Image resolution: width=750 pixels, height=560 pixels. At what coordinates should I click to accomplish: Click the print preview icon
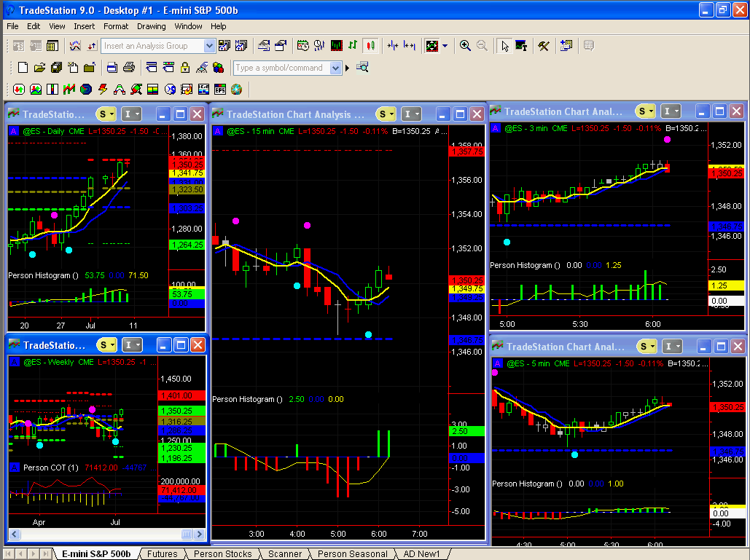pos(112,68)
